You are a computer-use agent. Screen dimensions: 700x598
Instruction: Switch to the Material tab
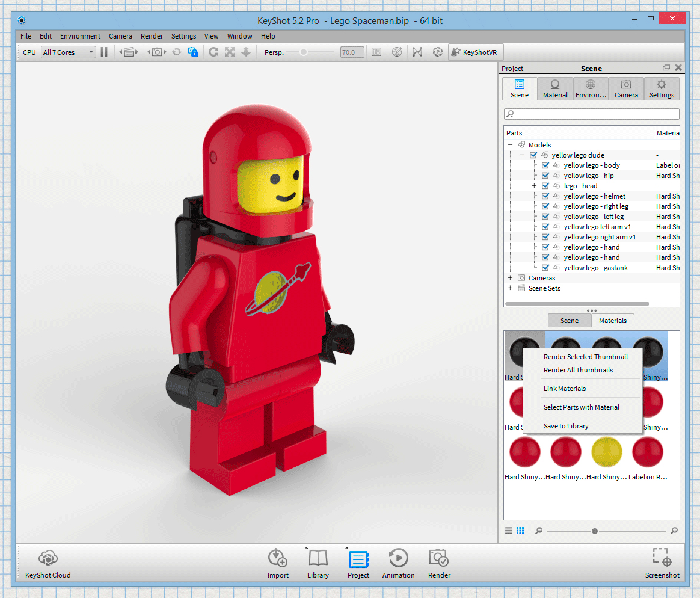click(x=555, y=88)
